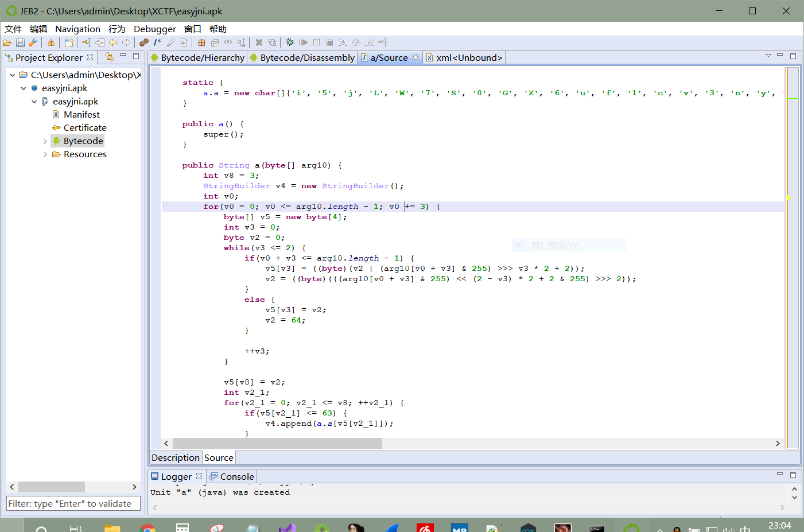Toggle the Description view at the bottom
Viewport: 804px width, 532px height.
click(175, 457)
